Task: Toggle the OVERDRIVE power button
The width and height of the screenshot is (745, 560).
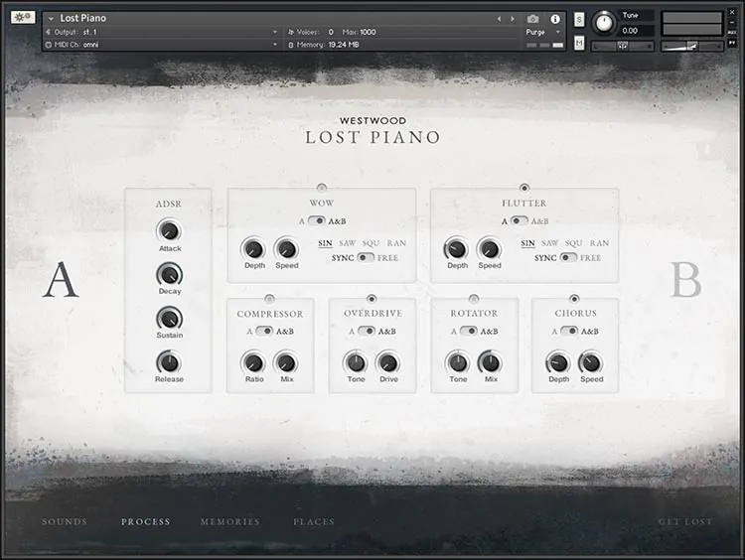Action: click(372, 299)
